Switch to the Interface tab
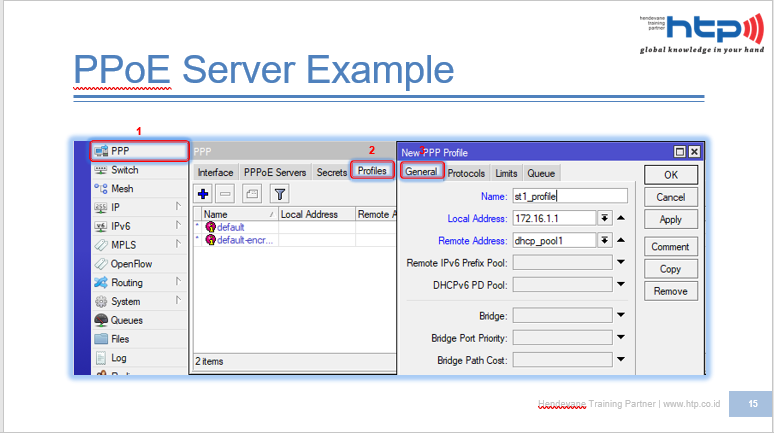The width and height of the screenshot is (774, 433). (215, 172)
